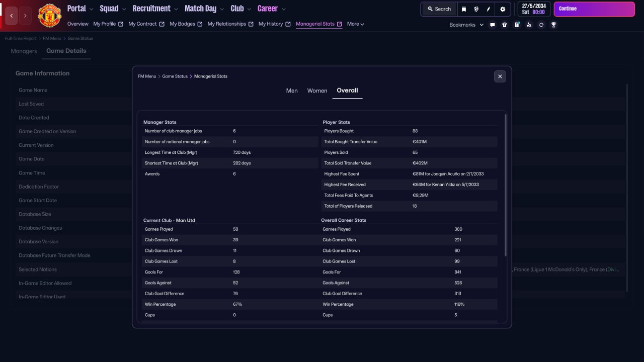Open the settings gear icon
This screenshot has height=362, width=644.
pos(503,9)
